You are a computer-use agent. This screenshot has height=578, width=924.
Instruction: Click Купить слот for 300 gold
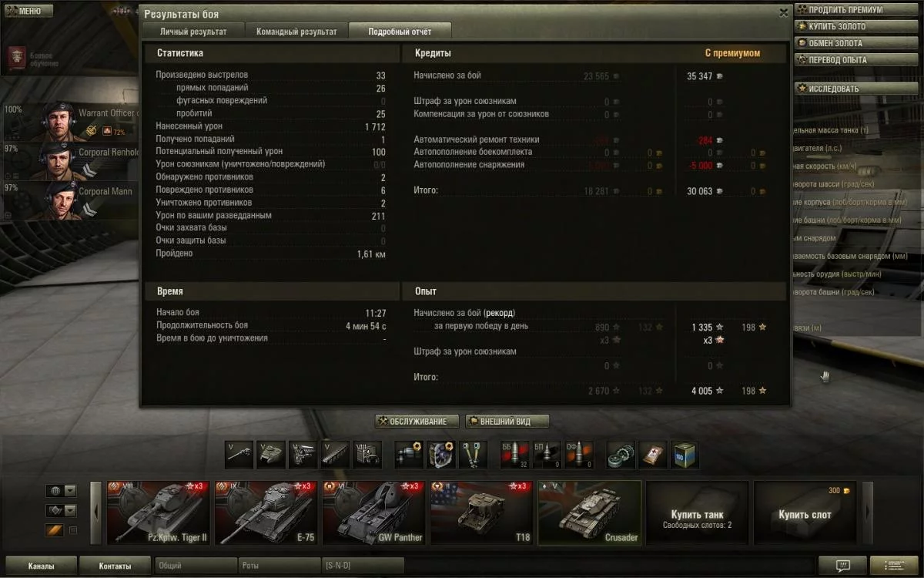(805, 513)
